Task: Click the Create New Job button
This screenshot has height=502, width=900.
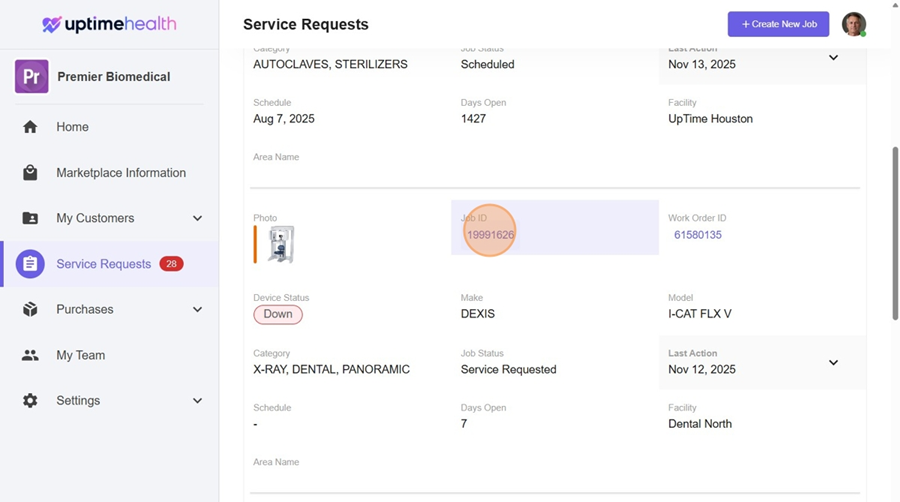Action: click(x=778, y=24)
